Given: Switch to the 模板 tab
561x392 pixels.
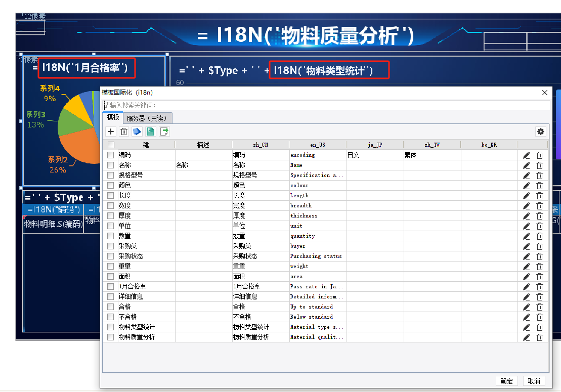Looking at the screenshot, I should 113,117.
